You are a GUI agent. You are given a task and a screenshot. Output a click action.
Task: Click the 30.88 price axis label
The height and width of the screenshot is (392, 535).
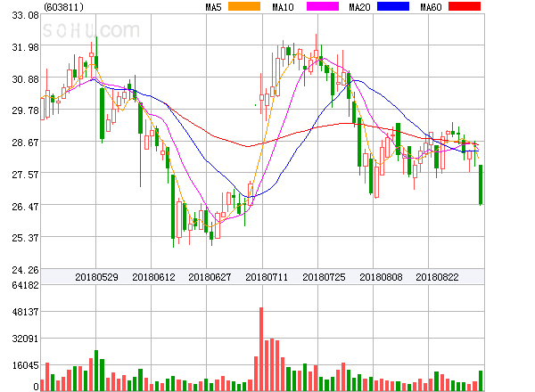(25, 79)
